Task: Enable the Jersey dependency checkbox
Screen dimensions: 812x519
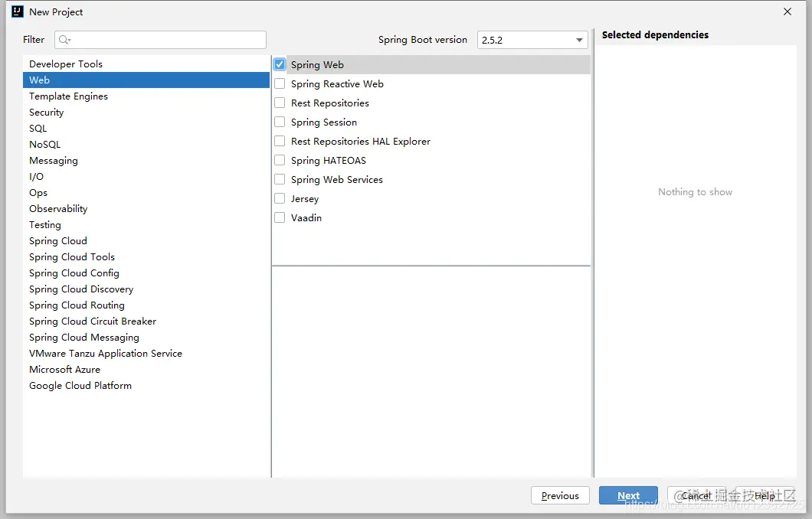Action: tap(280, 198)
